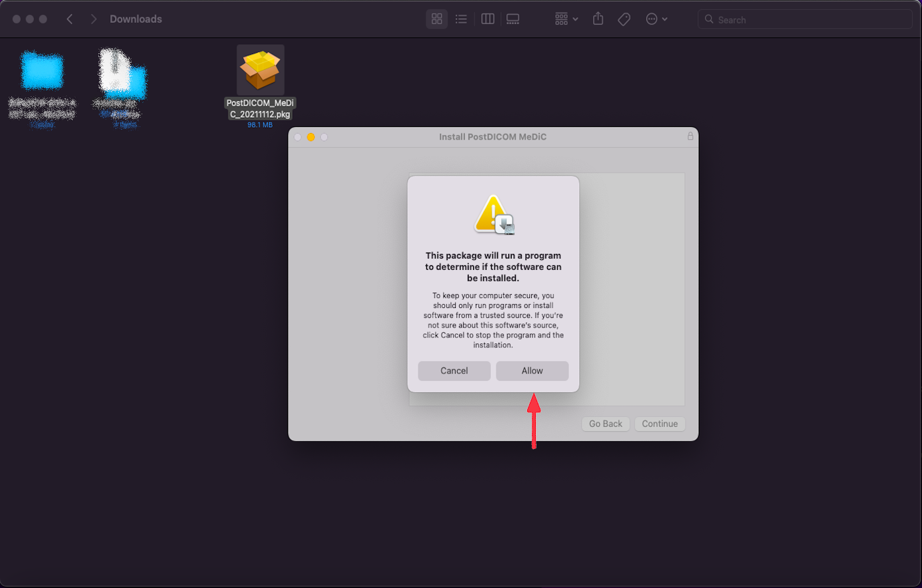This screenshot has height=588, width=922.
Task: Click Go Back in the installer
Action: [x=605, y=424]
